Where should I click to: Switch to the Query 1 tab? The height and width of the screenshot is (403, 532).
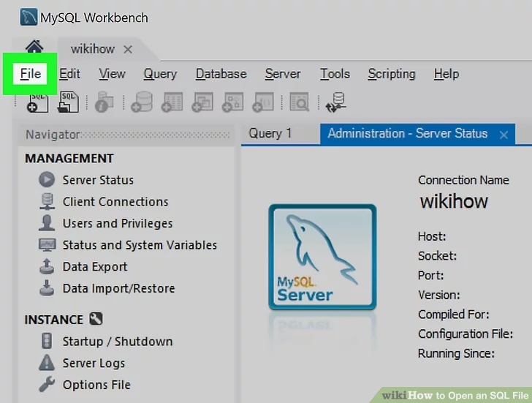click(270, 133)
